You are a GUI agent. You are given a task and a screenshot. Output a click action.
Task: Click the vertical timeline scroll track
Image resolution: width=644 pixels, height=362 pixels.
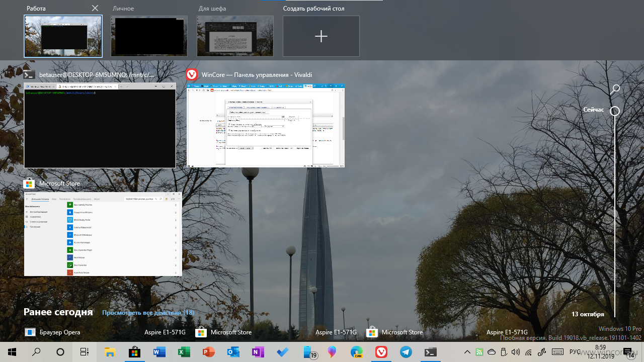click(615, 216)
